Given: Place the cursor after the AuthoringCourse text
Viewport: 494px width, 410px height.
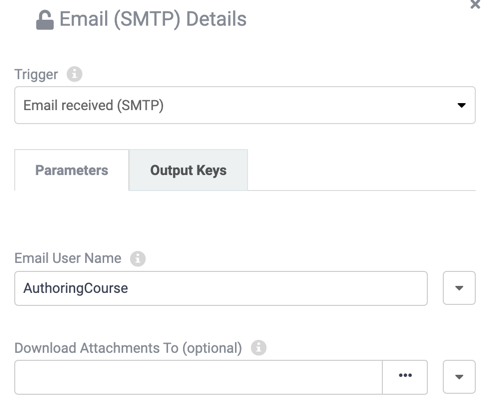Looking at the screenshot, I should 129,288.
